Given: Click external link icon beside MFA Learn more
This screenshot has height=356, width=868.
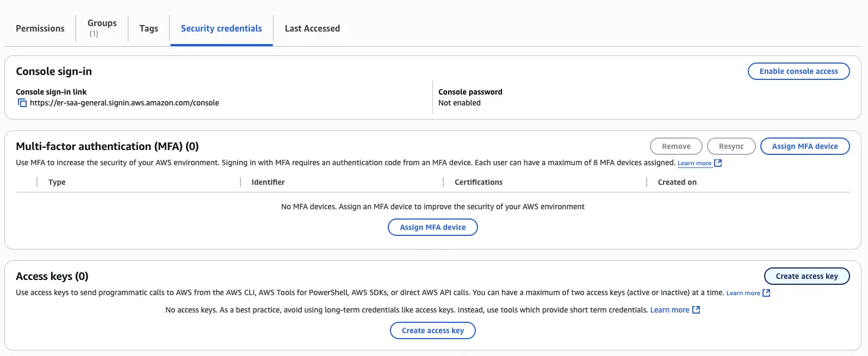Looking at the screenshot, I should [x=718, y=163].
